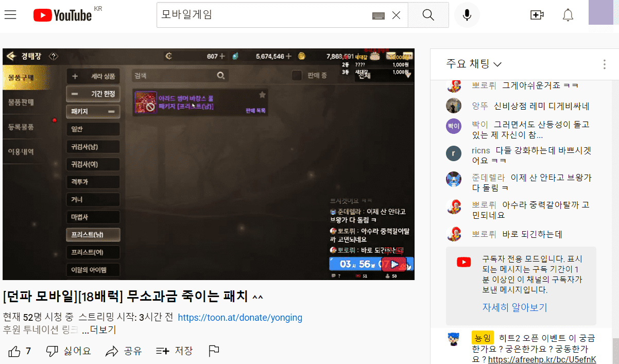Click the back arrow beside 경매장 in game
Image resolution: width=619 pixels, height=364 pixels.
coord(11,56)
